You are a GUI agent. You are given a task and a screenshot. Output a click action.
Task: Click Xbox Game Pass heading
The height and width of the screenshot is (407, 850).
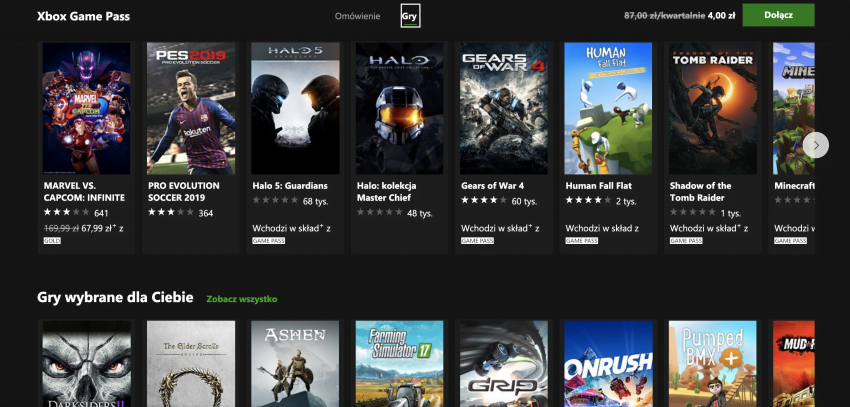(83, 16)
